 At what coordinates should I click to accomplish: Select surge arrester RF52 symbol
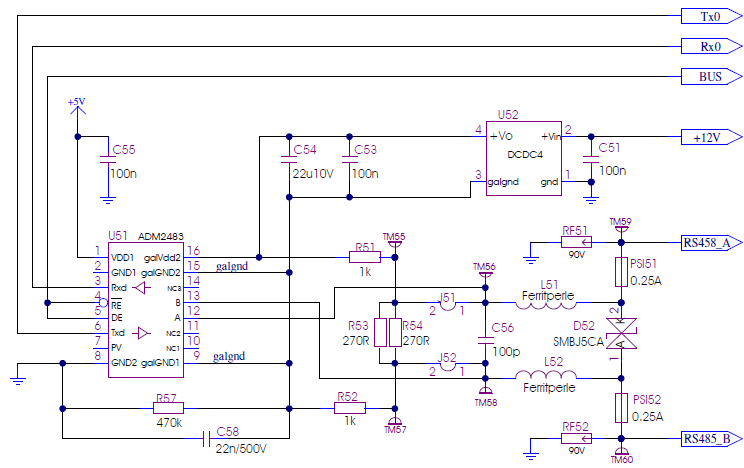coord(576,439)
